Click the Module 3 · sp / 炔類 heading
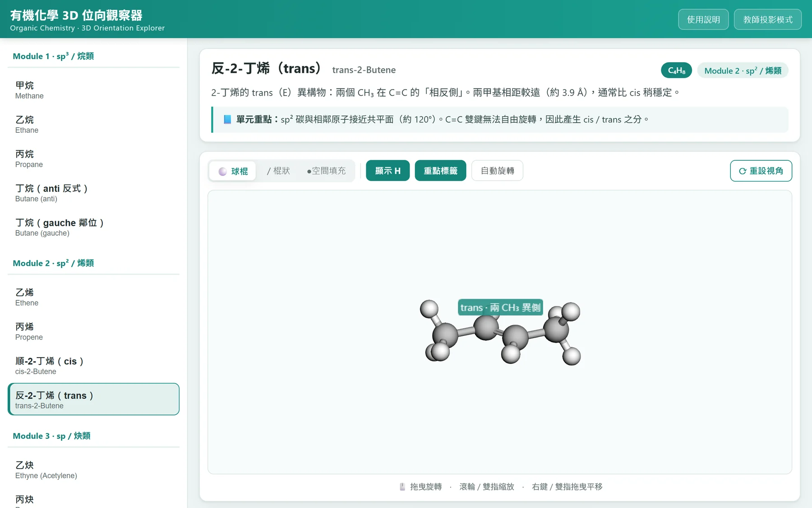This screenshot has width=812, height=508. [51, 436]
